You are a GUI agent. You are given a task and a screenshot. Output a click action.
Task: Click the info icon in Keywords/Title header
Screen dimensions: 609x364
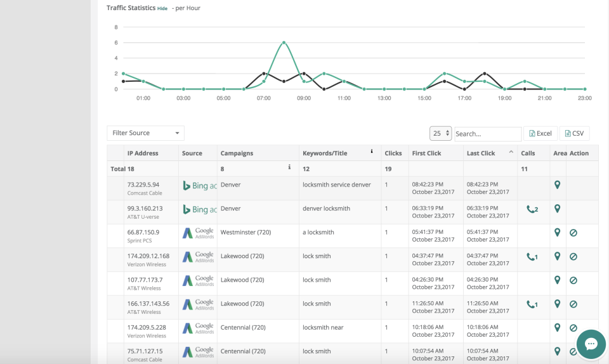pos(372,152)
